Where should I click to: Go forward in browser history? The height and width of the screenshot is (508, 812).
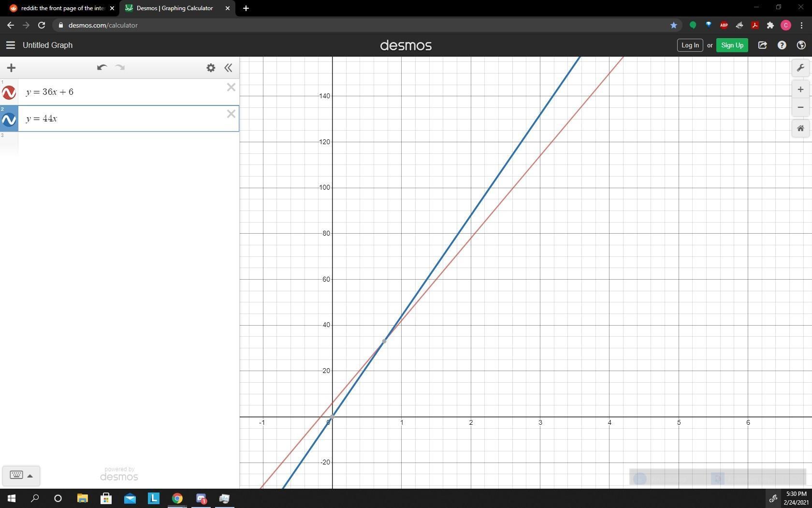click(x=26, y=25)
